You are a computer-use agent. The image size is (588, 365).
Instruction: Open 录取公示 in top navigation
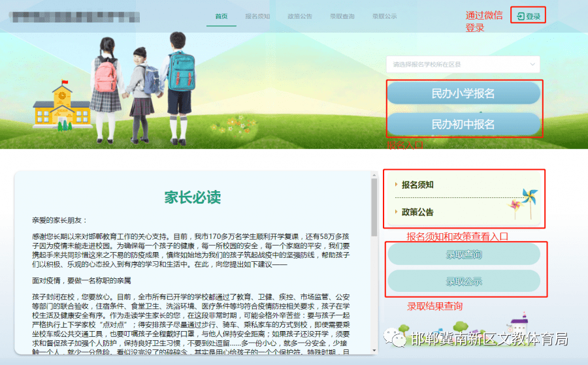click(x=384, y=16)
